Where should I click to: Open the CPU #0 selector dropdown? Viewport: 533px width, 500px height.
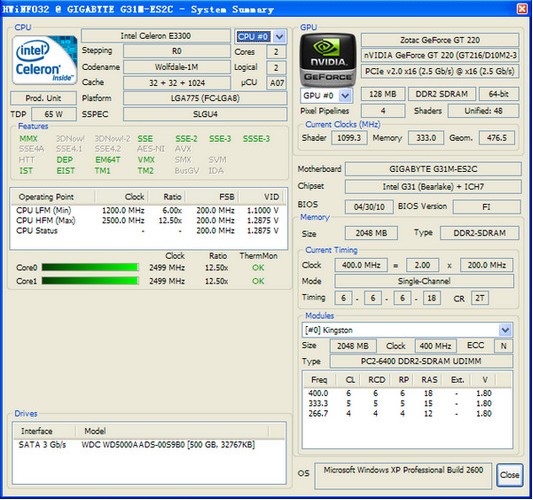pyautogui.click(x=279, y=37)
